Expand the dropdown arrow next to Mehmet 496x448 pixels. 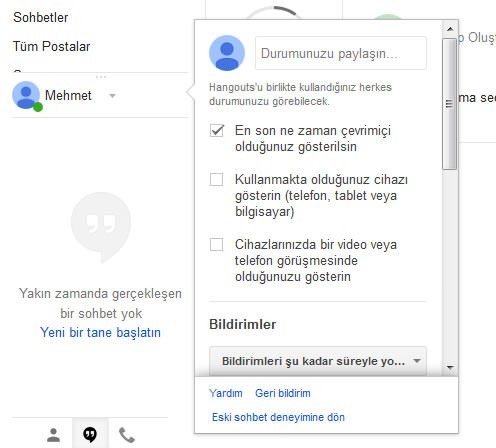click(x=113, y=96)
